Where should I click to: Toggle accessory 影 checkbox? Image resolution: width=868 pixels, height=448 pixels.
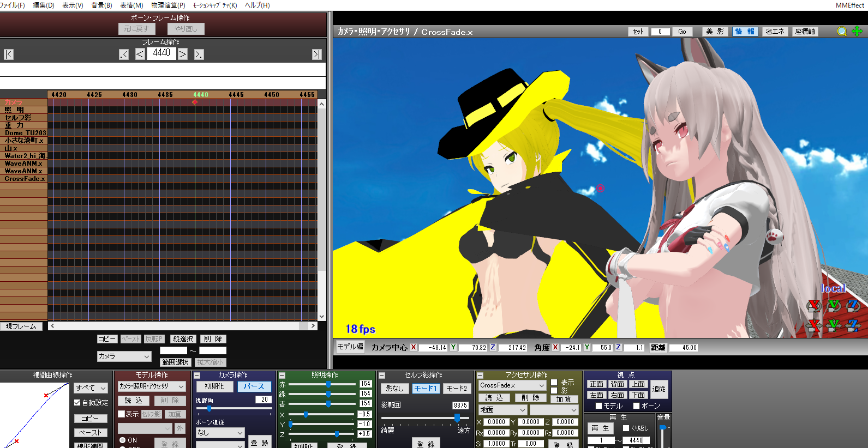(554, 390)
